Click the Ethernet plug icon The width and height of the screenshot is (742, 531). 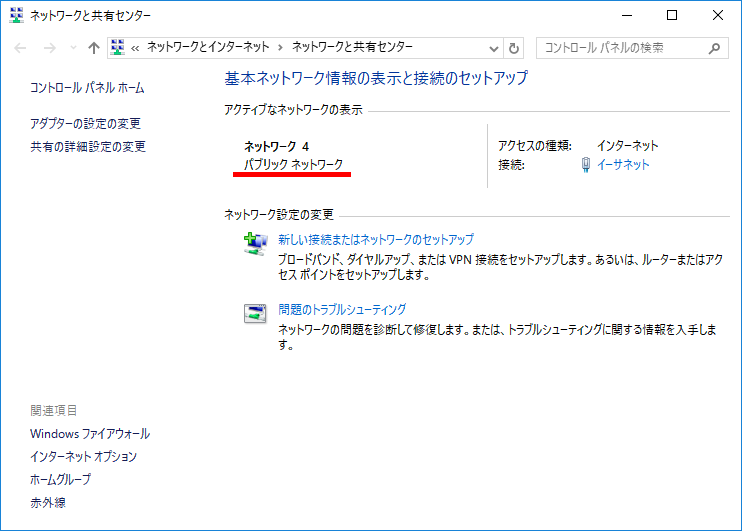(585, 165)
